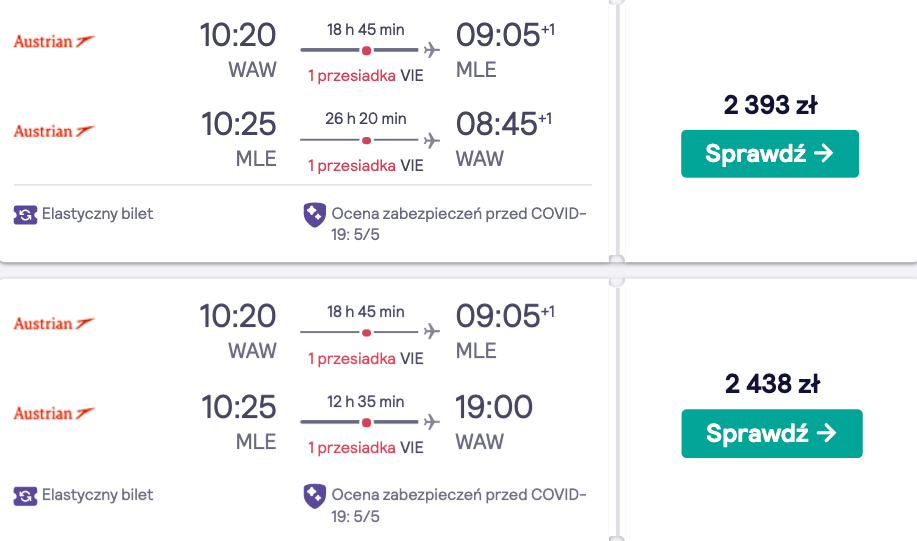Click Austrian logo on second return flight
The height and width of the screenshot is (541, 917).
tap(54, 413)
